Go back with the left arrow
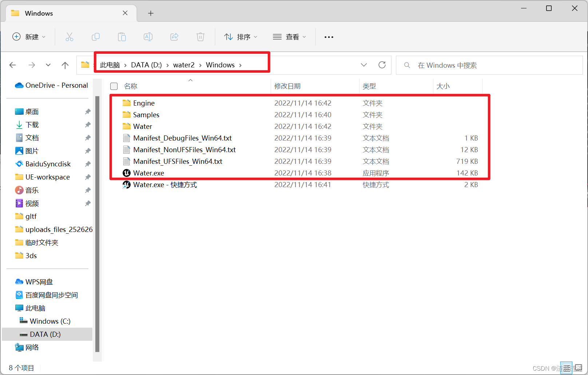The width and height of the screenshot is (588, 375). 13,65
